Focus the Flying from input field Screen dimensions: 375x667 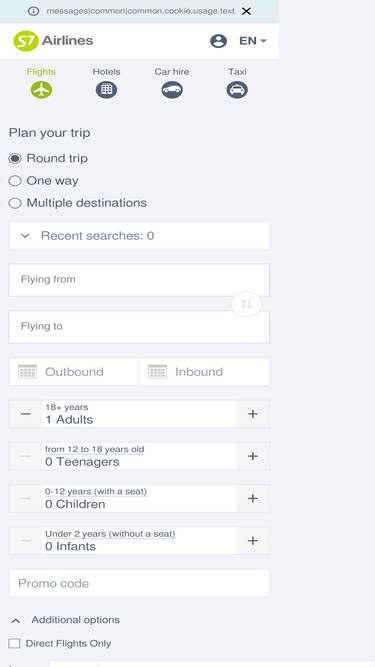click(x=139, y=280)
